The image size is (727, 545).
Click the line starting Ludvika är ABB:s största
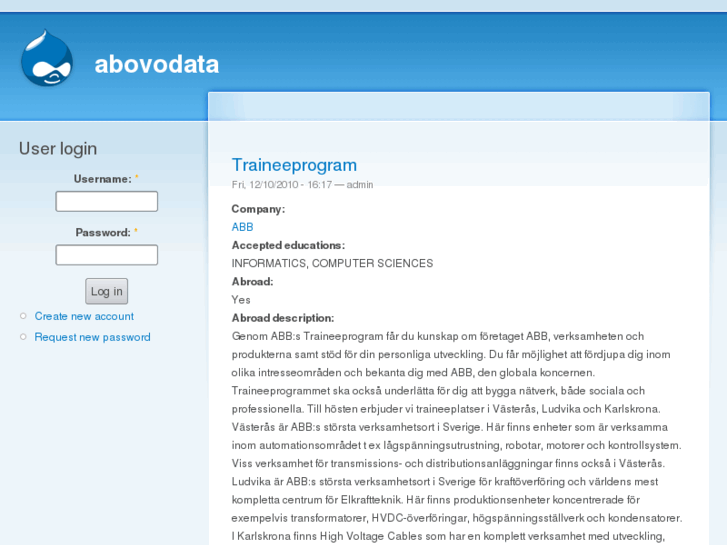tap(445, 482)
